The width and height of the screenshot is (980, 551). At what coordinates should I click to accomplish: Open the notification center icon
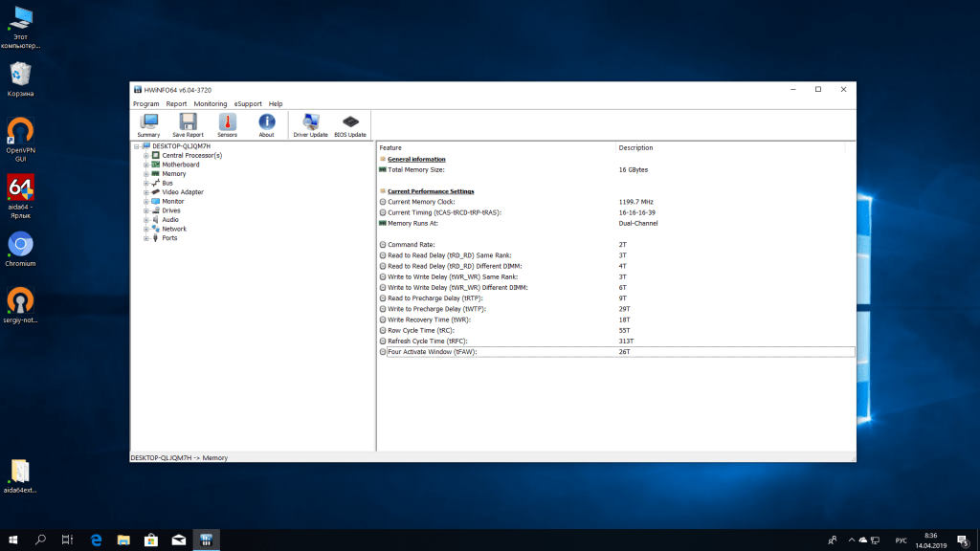[x=963, y=540]
